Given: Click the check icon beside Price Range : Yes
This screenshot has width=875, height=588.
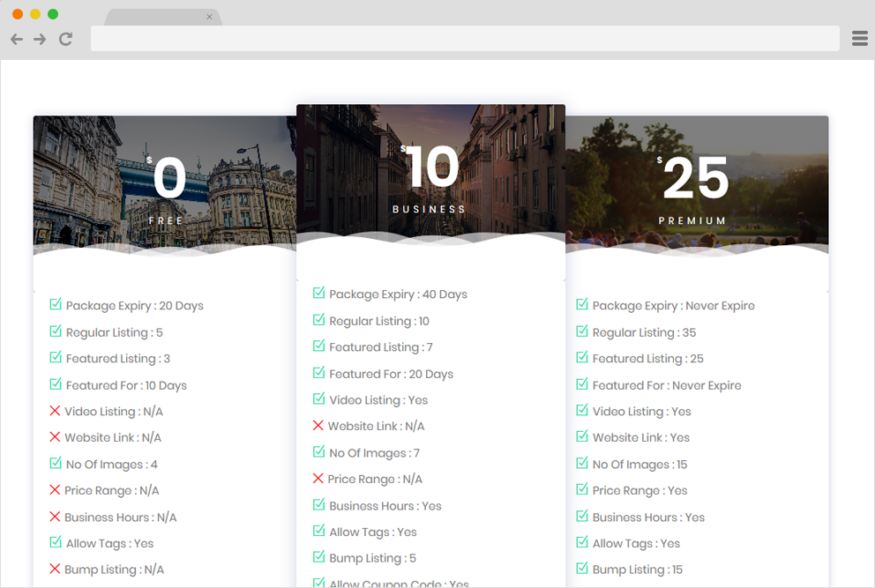Looking at the screenshot, I should [582, 489].
